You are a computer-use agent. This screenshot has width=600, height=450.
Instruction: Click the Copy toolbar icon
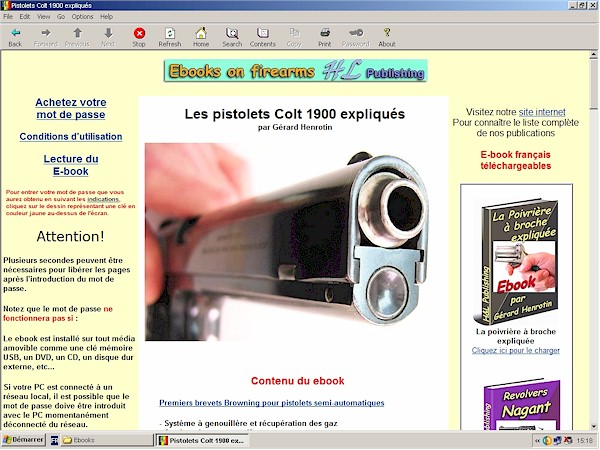point(294,33)
